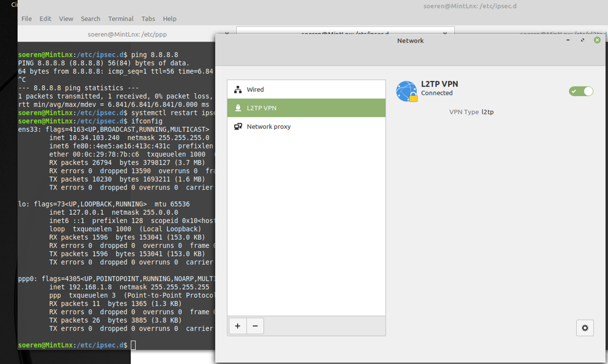Minimize the Network window
This screenshot has width=608, height=364.
coord(568,40)
